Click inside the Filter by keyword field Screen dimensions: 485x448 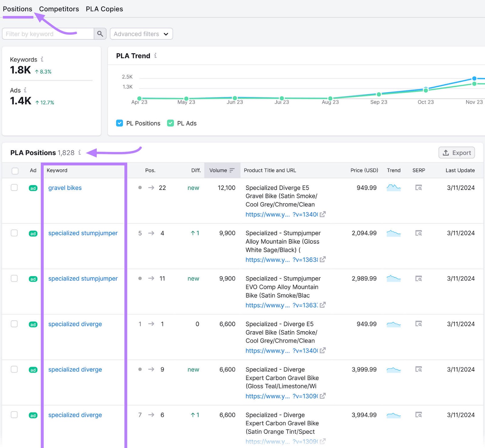point(45,34)
